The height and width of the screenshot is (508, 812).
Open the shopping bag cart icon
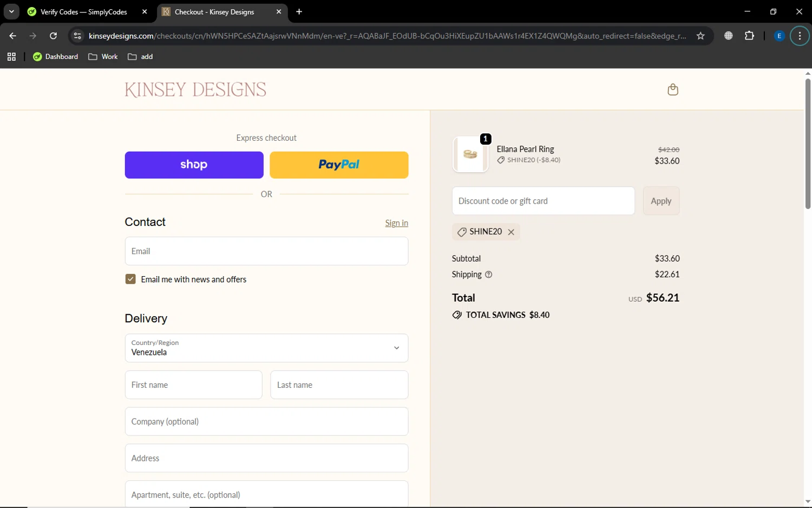(x=673, y=89)
